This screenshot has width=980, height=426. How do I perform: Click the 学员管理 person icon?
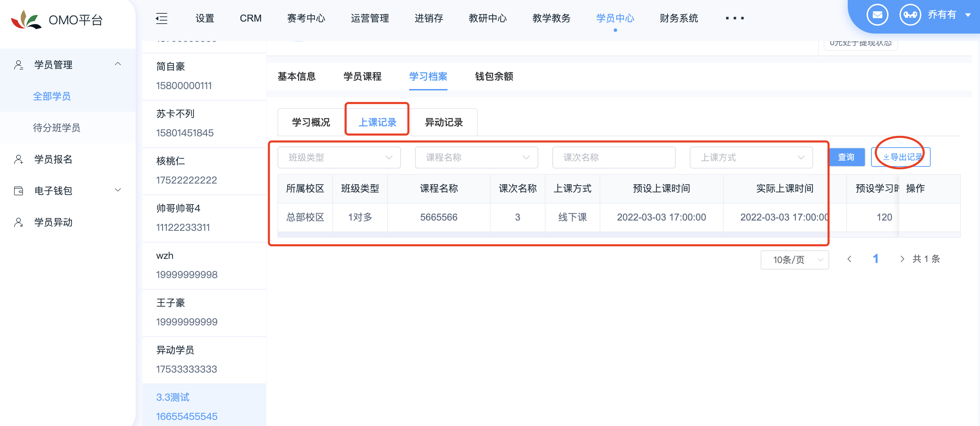coord(19,65)
